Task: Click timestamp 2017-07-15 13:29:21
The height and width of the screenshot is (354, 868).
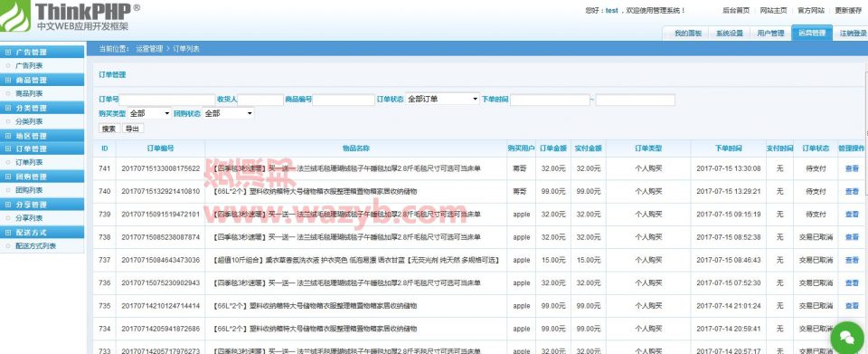Action: pyautogui.click(x=729, y=191)
